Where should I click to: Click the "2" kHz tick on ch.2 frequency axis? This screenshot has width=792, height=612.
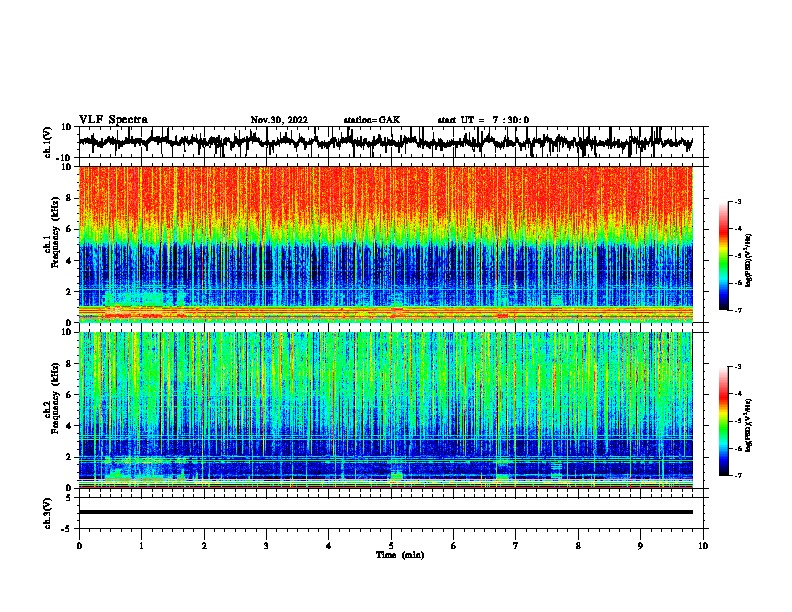click(69, 457)
